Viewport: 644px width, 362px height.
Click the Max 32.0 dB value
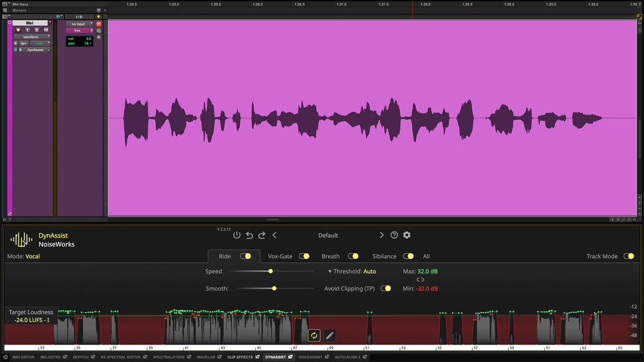point(427,271)
